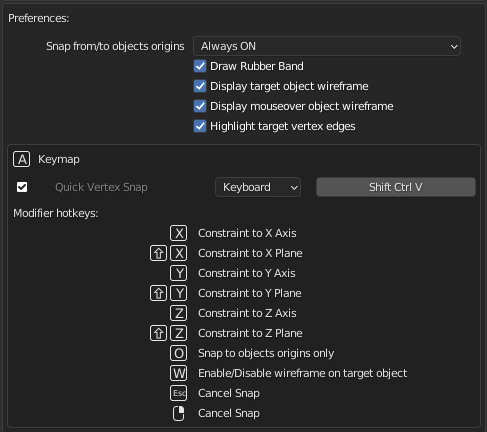
Task: Open Snap from/to objects origins dropdown
Action: [x=327, y=46]
